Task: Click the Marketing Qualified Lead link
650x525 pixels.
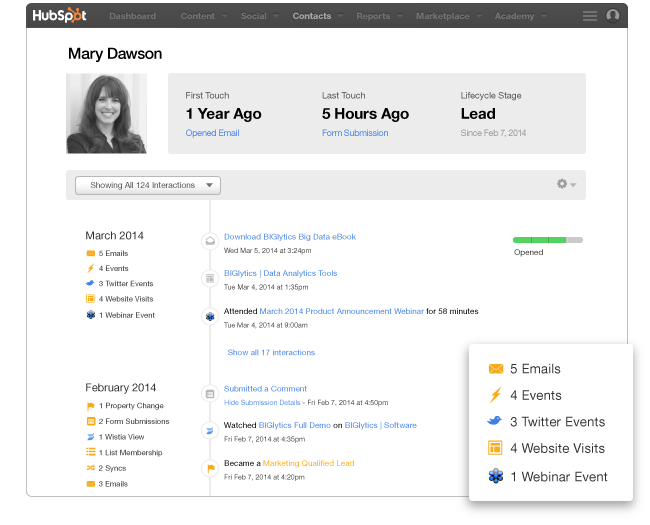Action: point(308,463)
